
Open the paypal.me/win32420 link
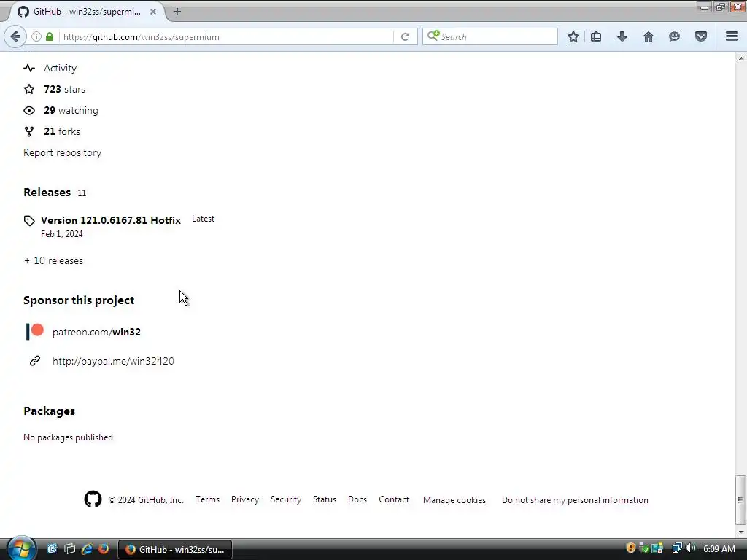pyautogui.click(x=113, y=361)
